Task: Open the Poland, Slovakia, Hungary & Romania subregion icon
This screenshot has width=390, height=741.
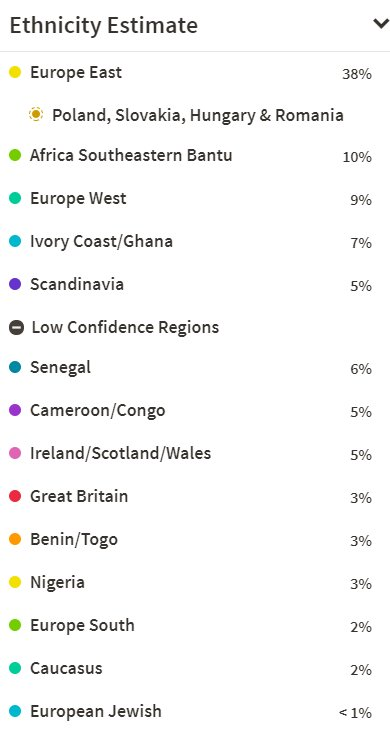Action: click(x=36, y=114)
